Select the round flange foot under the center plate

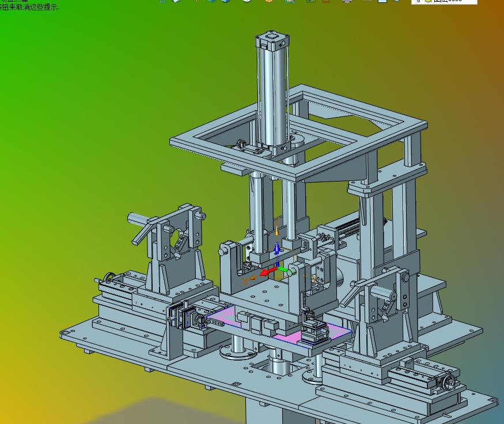pos(238,351)
